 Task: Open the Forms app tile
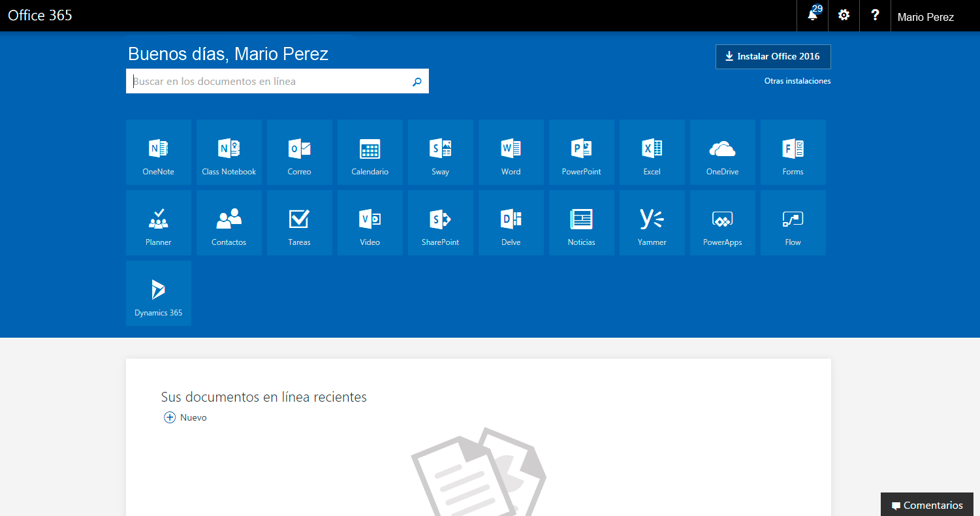click(793, 152)
